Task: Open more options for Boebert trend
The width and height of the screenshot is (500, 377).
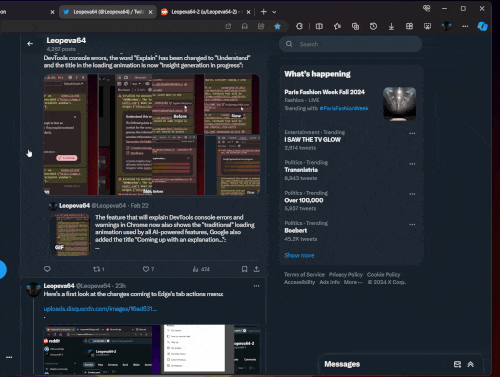Action: [x=412, y=224]
